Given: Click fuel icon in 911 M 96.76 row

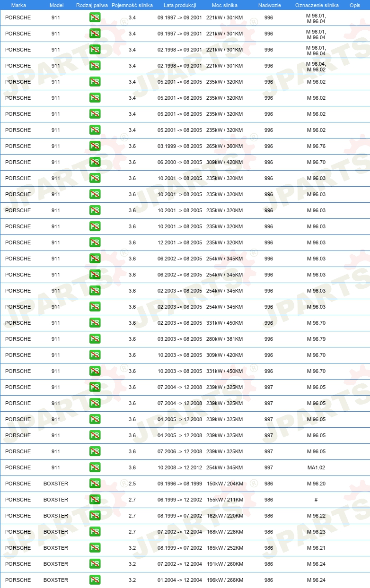Looking at the screenshot, I should (95, 146).
